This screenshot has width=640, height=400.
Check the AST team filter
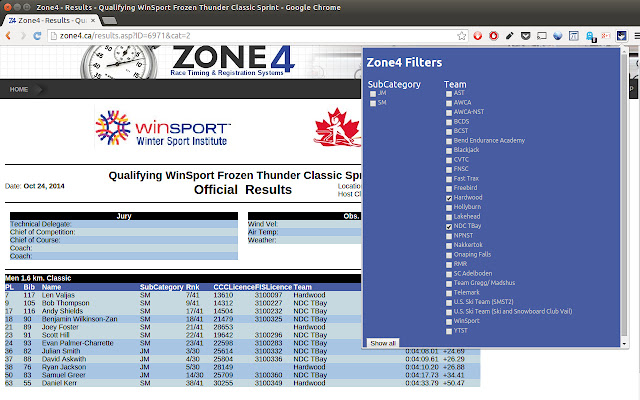click(449, 94)
